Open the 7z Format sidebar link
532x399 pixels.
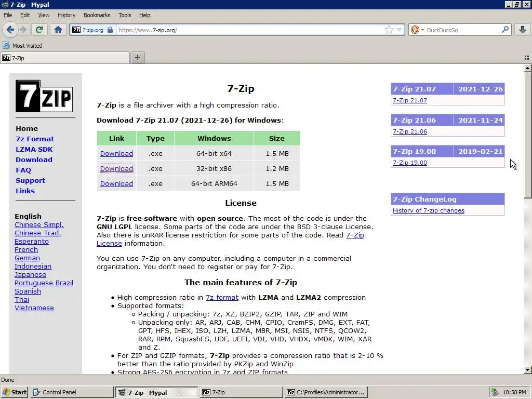(35, 139)
